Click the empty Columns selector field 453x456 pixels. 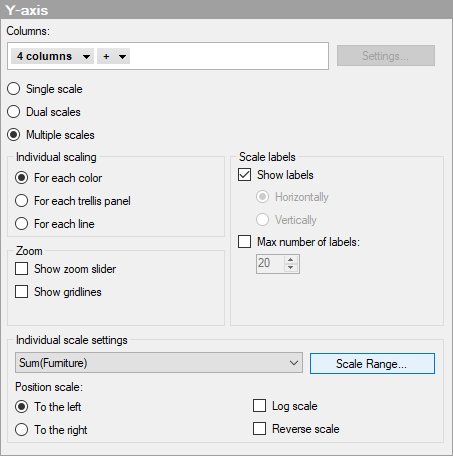pyautogui.click(x=229, y=56)
